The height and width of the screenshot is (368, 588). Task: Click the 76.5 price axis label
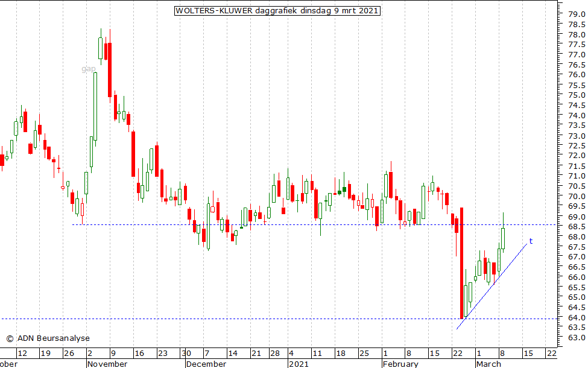click(577, 65)
